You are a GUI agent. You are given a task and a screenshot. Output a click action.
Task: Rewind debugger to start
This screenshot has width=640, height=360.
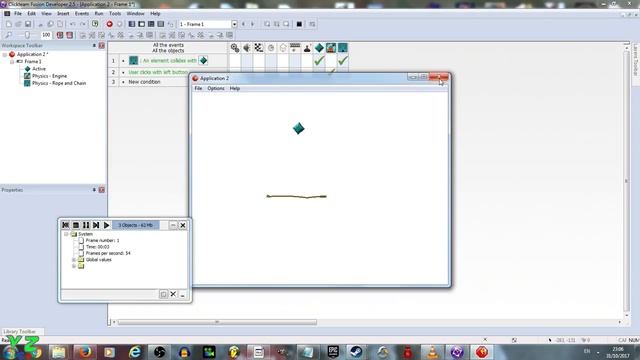[65, 225]
